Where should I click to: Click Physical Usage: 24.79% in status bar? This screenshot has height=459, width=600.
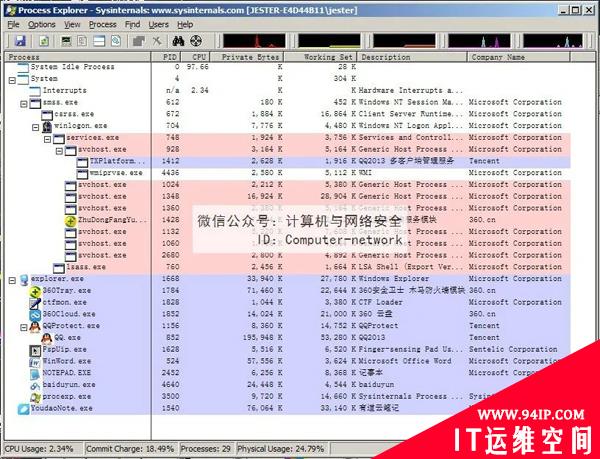280,449
